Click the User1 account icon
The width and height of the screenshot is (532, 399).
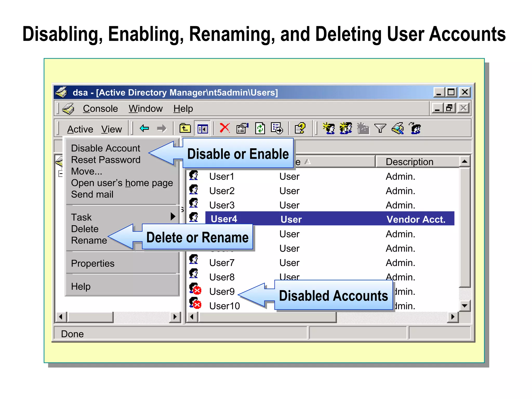coord(194,176)
